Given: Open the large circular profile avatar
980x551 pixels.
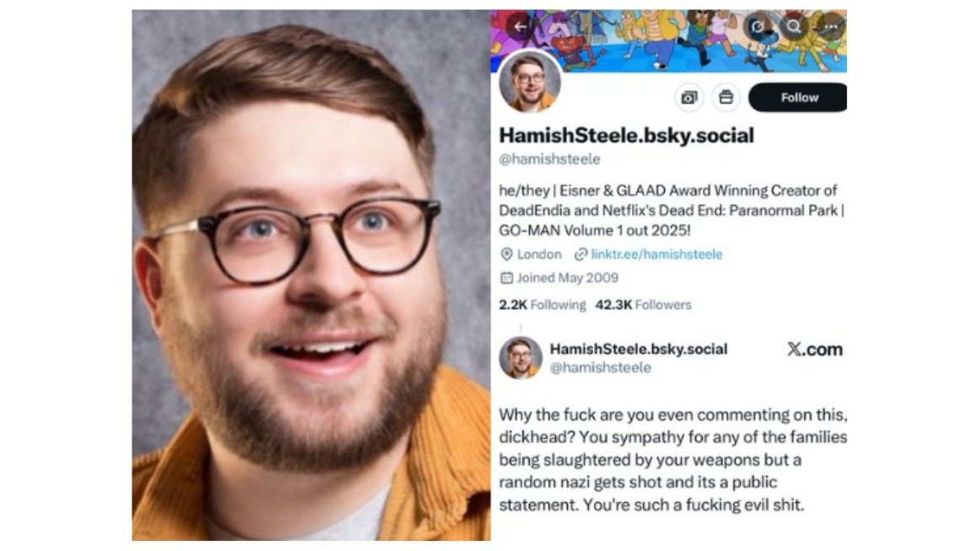Looking at the screenshot, I should pos(529,82).
